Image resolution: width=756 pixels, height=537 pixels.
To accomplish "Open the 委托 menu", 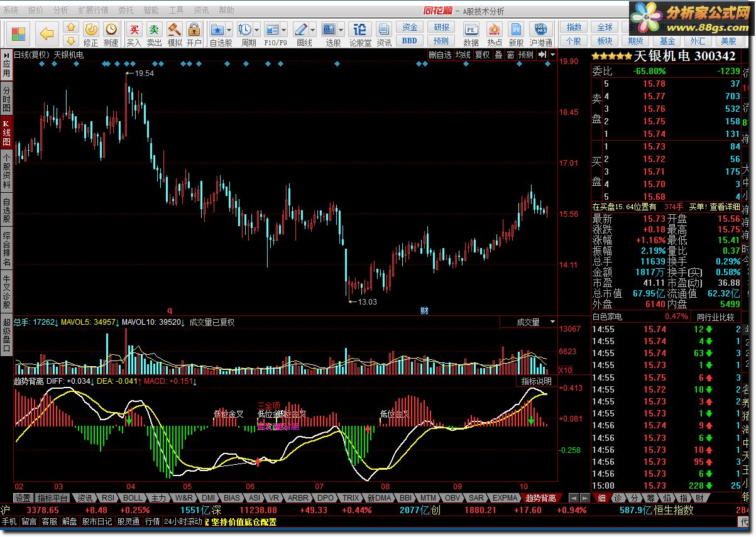I will (x=126, y=11).
